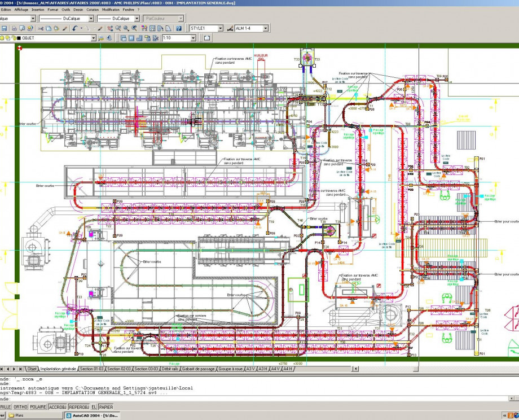Click the Publish to Web icon
Image resolution: width=519 pixels, height=420 pixels.
30,28
